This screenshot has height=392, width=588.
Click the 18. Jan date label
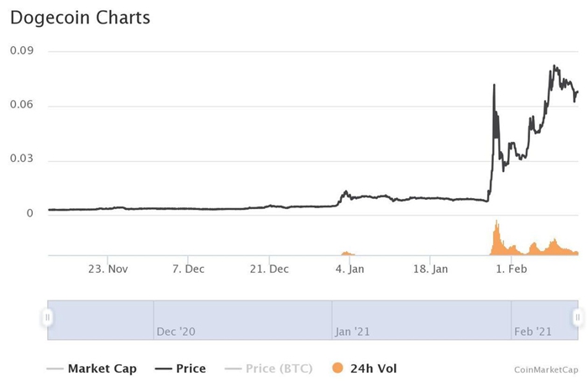429,269
